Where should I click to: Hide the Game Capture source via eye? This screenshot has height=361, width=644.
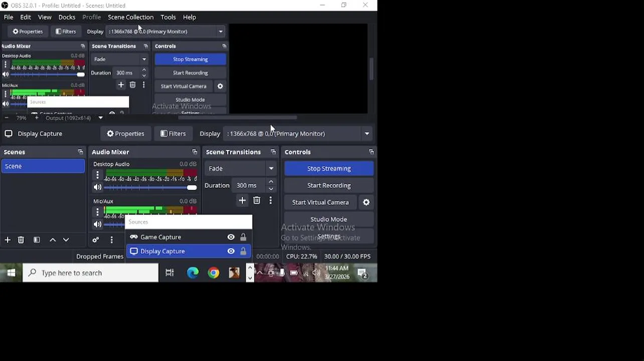[x=231, y=237]
